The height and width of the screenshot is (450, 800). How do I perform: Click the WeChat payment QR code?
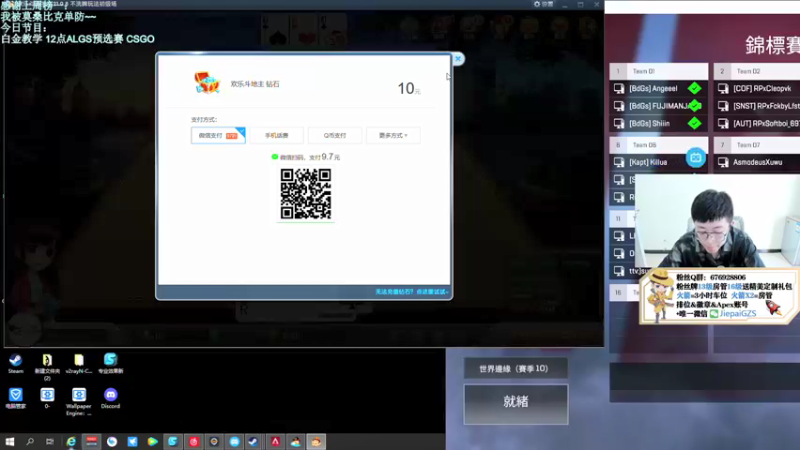(306, 194)
